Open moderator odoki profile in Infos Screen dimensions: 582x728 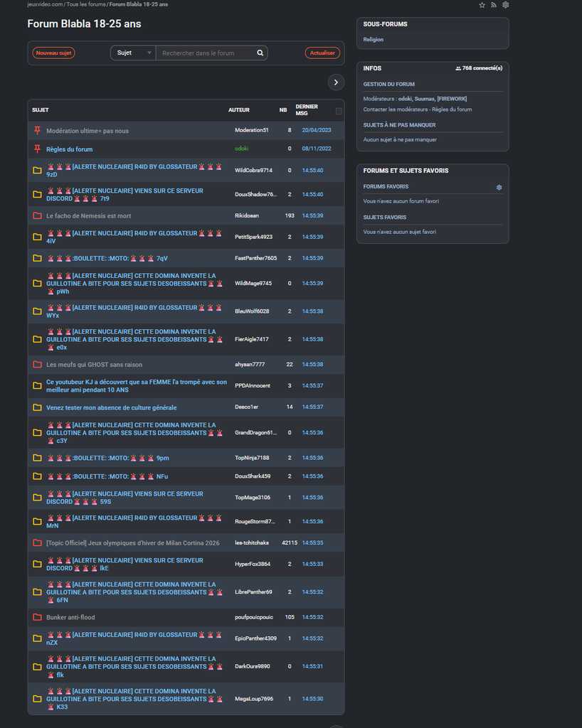coord(405,99)
